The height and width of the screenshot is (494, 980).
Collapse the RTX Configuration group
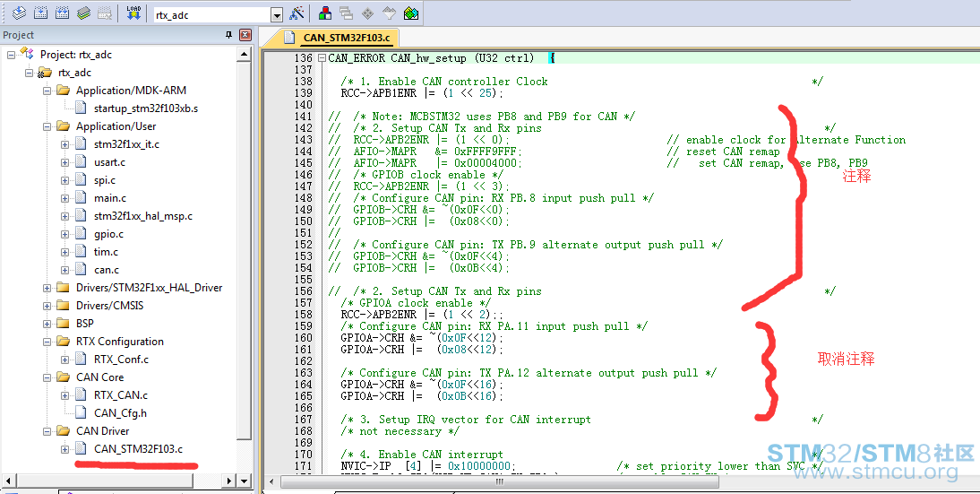(x=47, y=342)
